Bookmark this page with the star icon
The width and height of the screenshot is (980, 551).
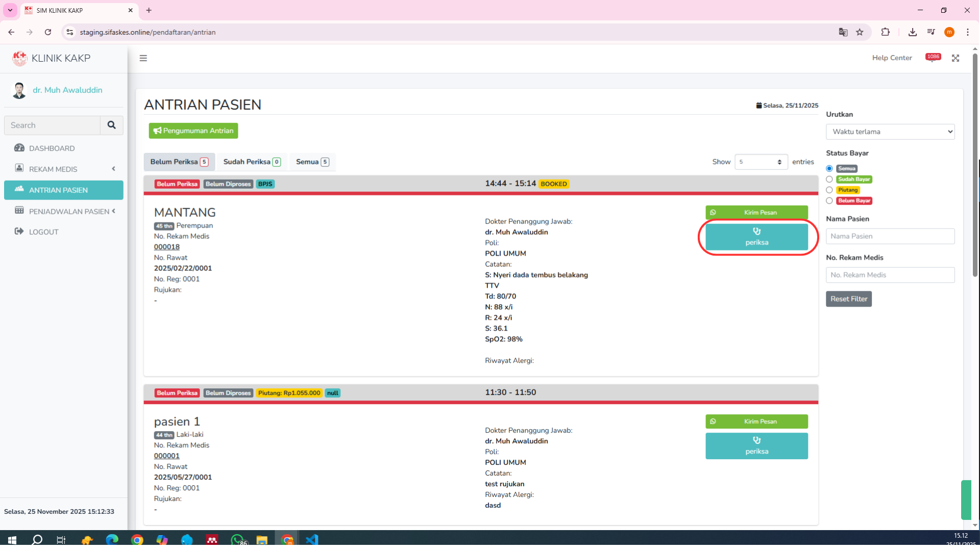(x=860, y=32)
